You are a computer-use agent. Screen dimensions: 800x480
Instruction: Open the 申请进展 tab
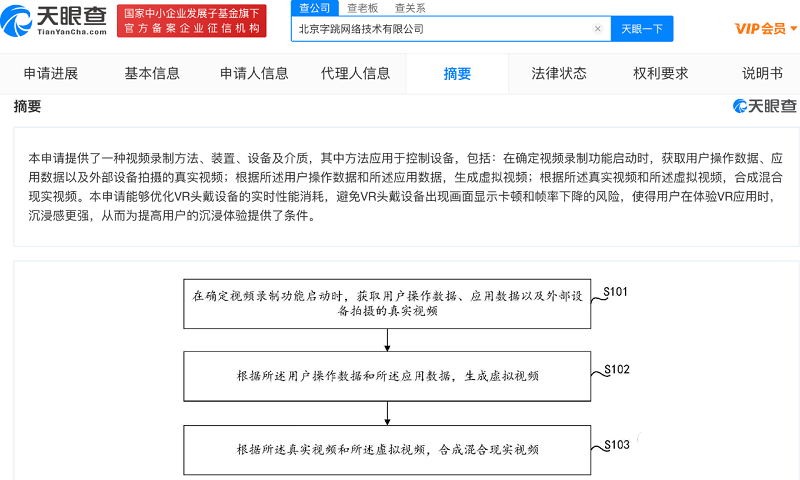pos(51,73)
